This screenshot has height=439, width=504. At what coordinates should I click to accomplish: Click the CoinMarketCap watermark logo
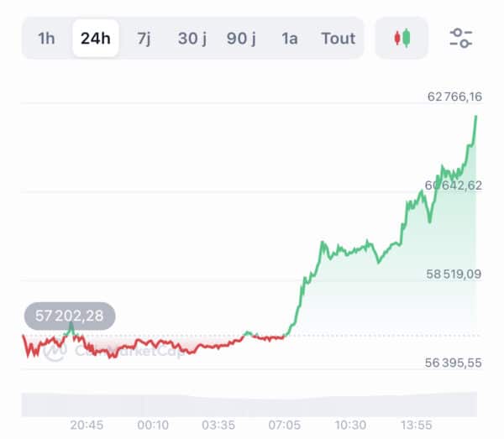(x=113, y=351)
